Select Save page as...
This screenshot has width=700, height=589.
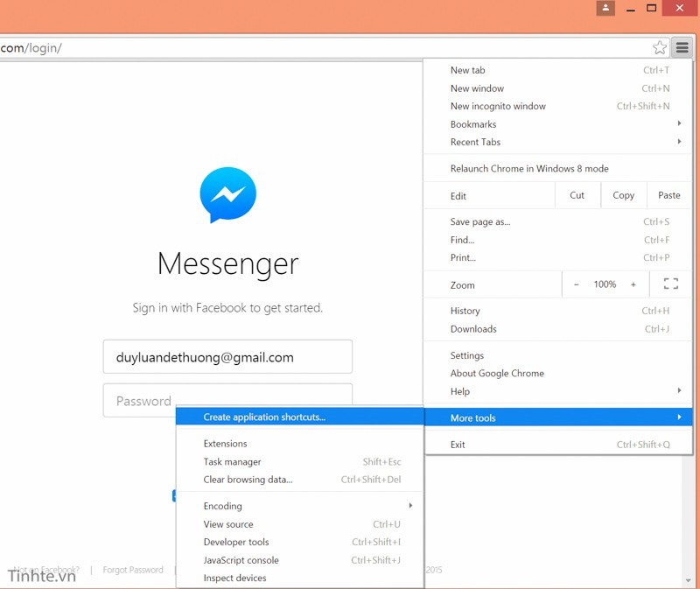click(x=558, y=222)
